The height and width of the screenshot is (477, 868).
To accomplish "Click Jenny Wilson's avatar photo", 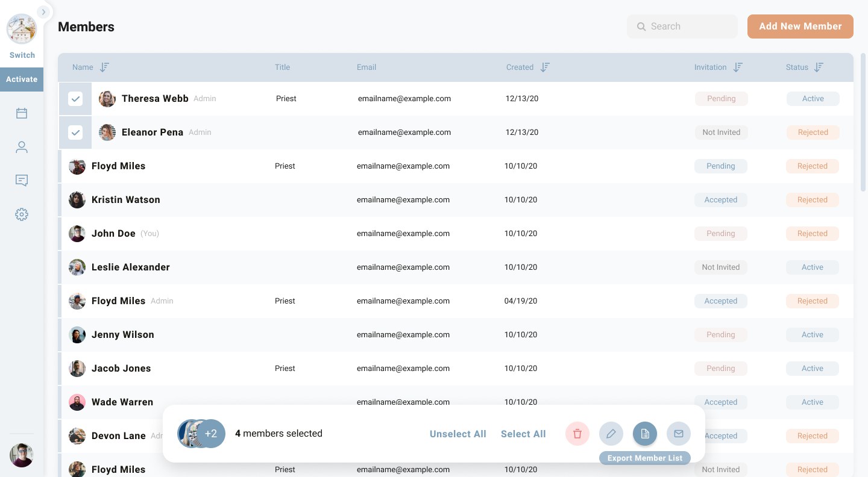I will click(77, 335).
